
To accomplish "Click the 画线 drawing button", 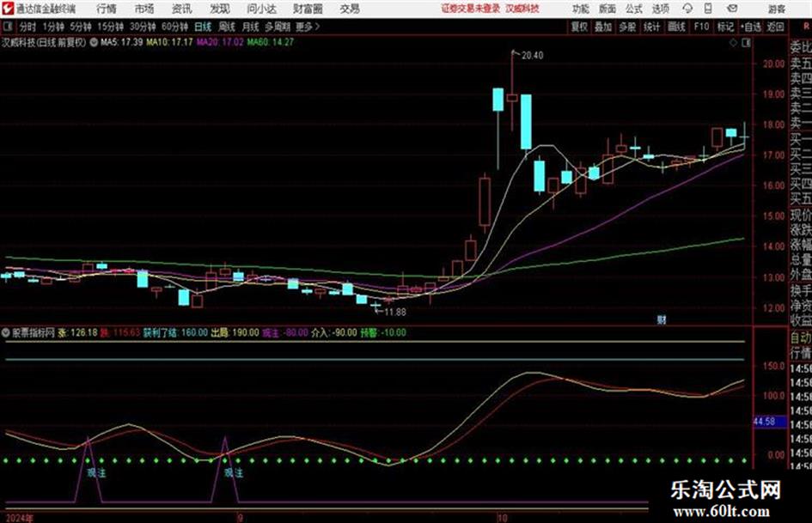I will [677, 27].
